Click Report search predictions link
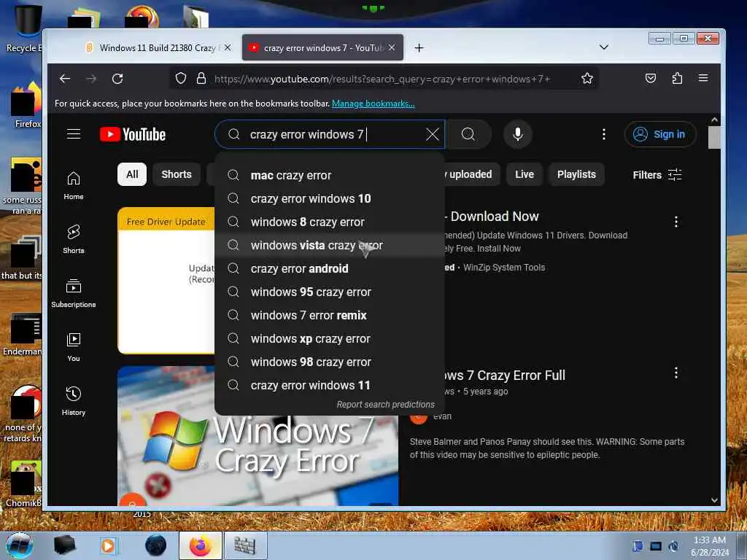Image resolution: width=747 pixels, height=560 pixels. point(385,404)
